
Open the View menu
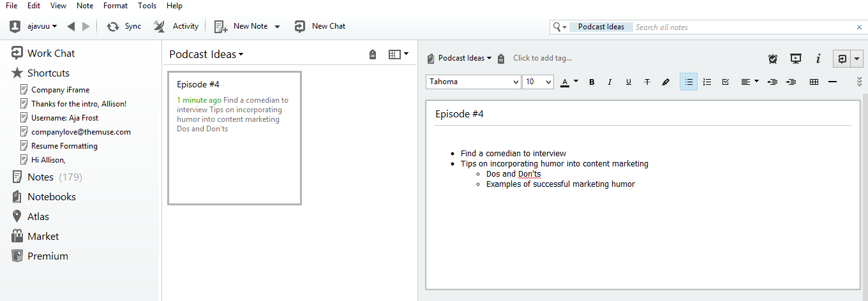coord(58,6)
